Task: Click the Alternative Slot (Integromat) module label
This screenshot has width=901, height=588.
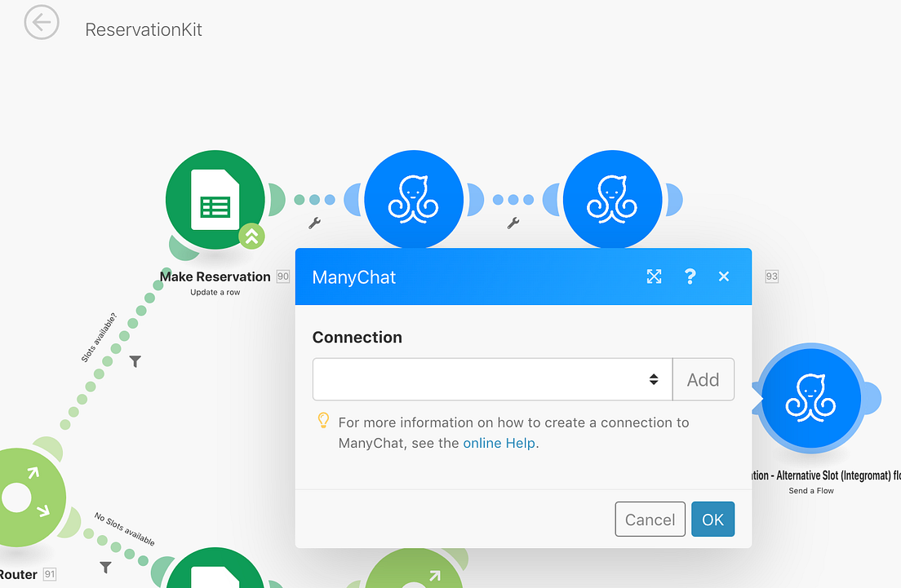Action: 825,475
